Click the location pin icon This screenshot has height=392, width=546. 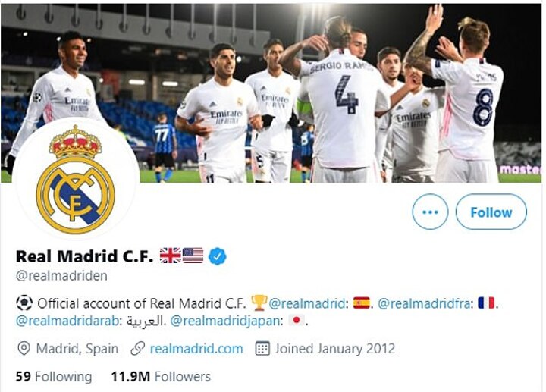24,349
